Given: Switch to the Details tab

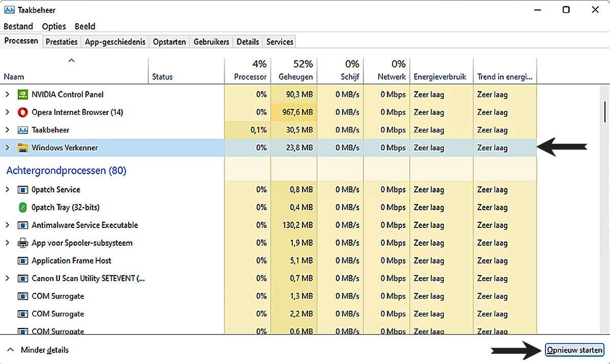Looking at the screenshot, I should [248, 42].
